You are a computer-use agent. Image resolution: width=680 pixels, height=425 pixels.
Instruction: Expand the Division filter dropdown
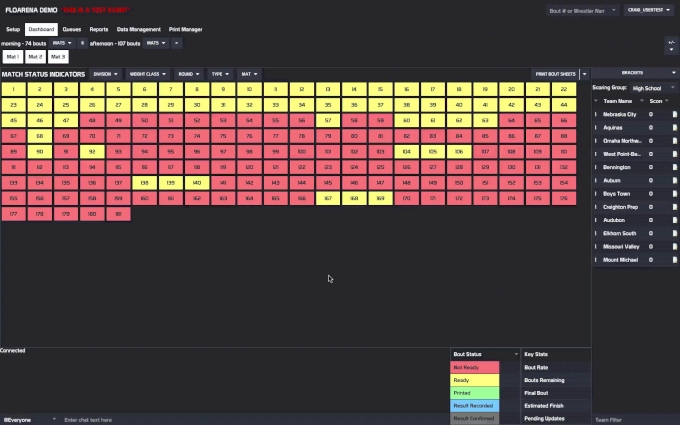105,74
